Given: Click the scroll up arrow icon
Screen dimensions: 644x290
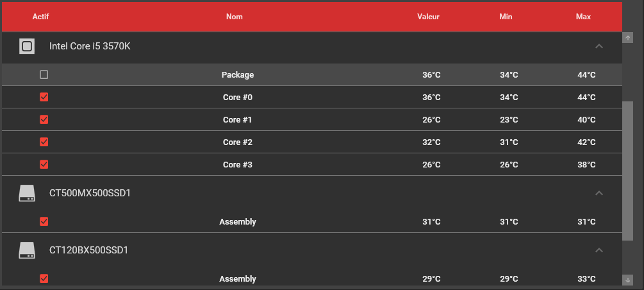Looking at the screenshot, I should [x=628, y=38].
